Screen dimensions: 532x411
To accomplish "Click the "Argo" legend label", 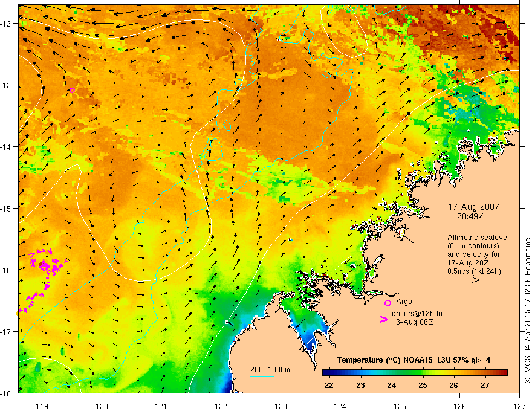I will (404, 302).
